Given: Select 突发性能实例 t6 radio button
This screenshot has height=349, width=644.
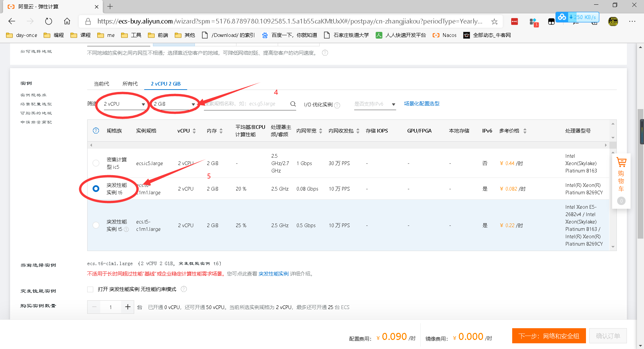Looking at the screenshot, I should (96, 189).
